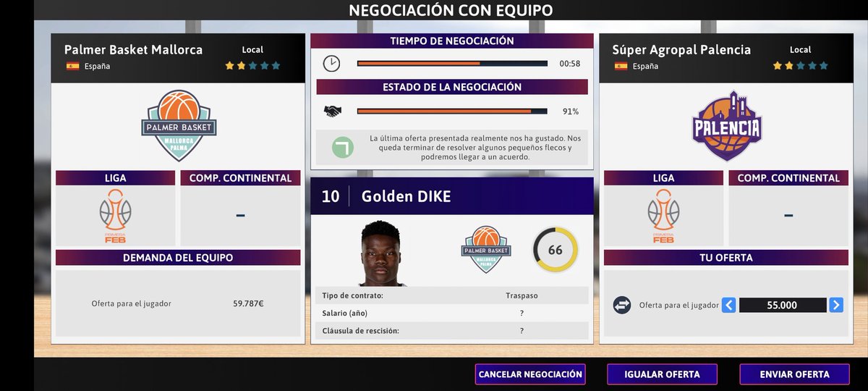Click the Cláusula de rescisión row
868x391 pixels.
click(452, 332)
